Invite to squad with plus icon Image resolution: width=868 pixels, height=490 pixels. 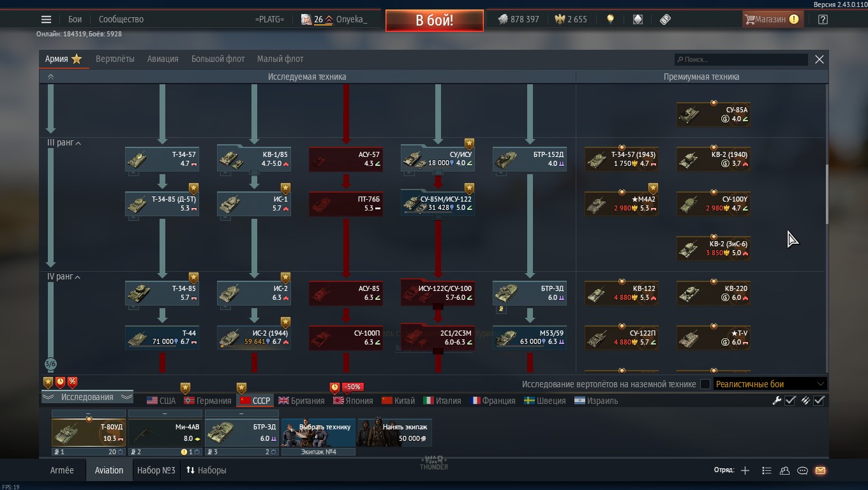click(745, 470)
